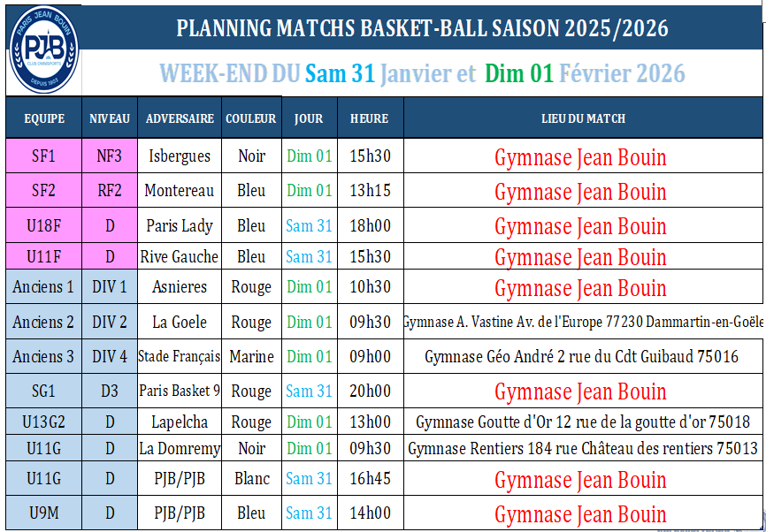
Task: Select the EQUIPE column header
Action: pyautogui.click(x=44, y=118)
